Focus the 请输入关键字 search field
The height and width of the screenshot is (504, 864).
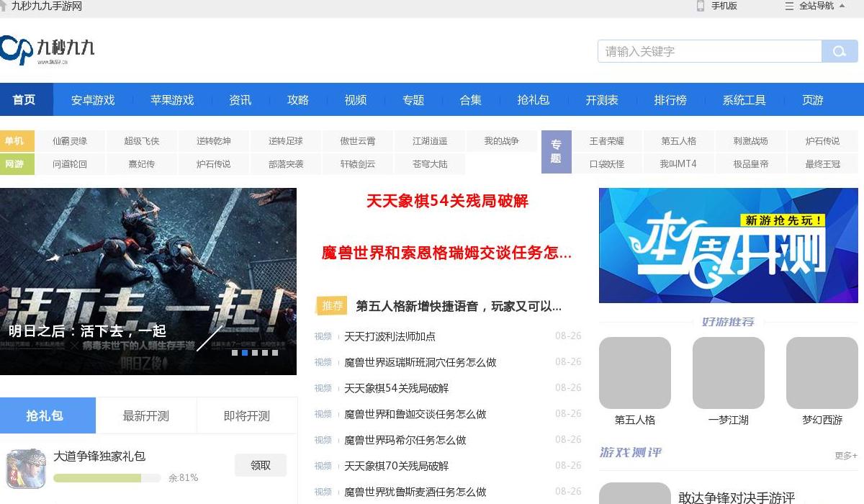(709, 51)
